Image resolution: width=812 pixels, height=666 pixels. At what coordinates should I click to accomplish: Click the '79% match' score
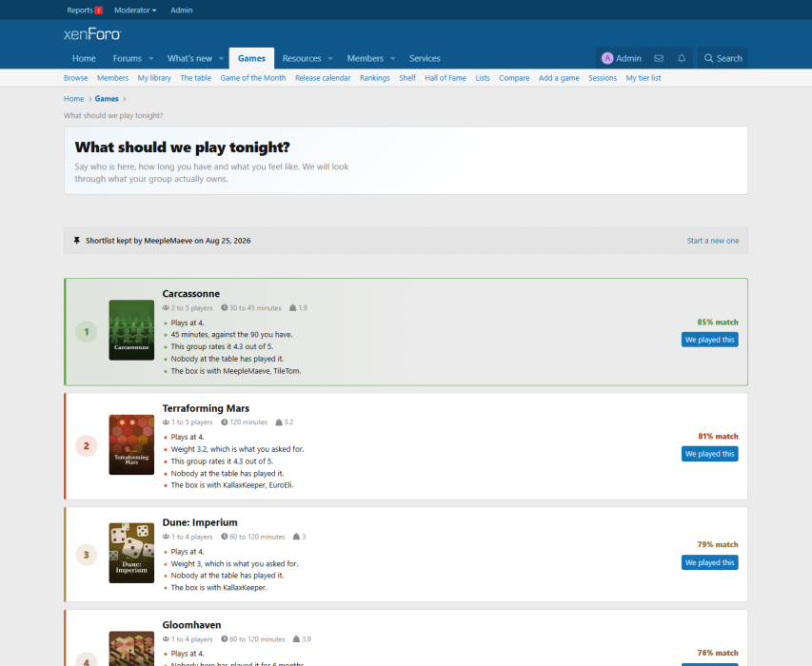[718, 544]
